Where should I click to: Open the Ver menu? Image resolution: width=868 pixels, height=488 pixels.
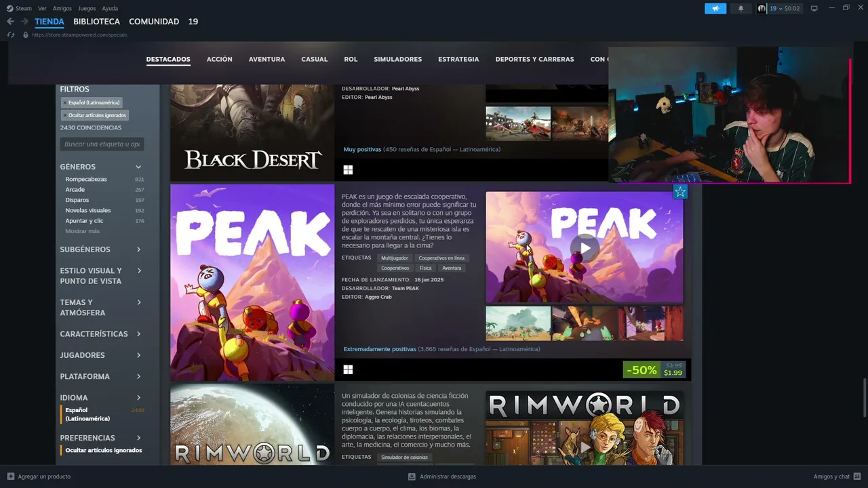(42, 8)
